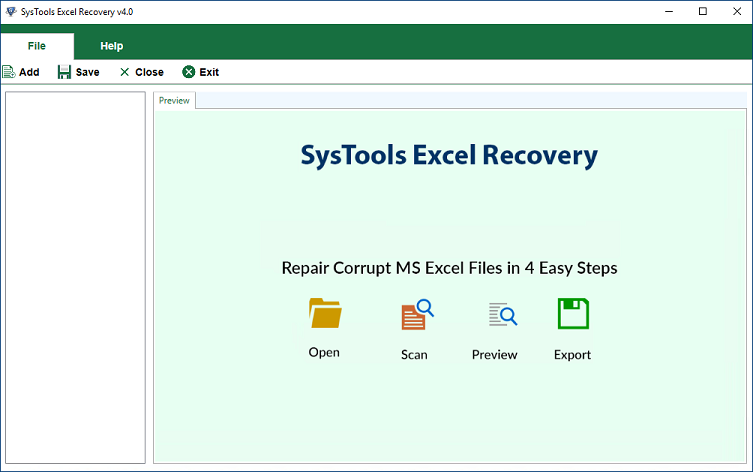Screen dimensions: 753x472
Task: Click the Exit label in toolbar
Action: 209,72
